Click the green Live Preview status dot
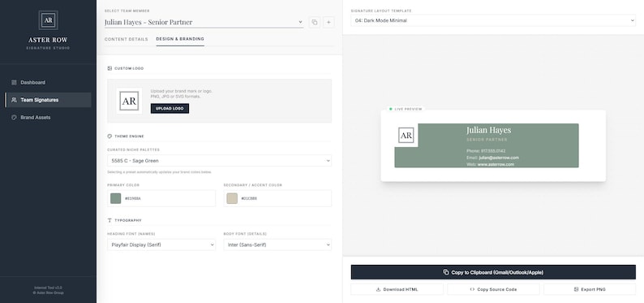This screenshot has width=644, height=303. 391,109
